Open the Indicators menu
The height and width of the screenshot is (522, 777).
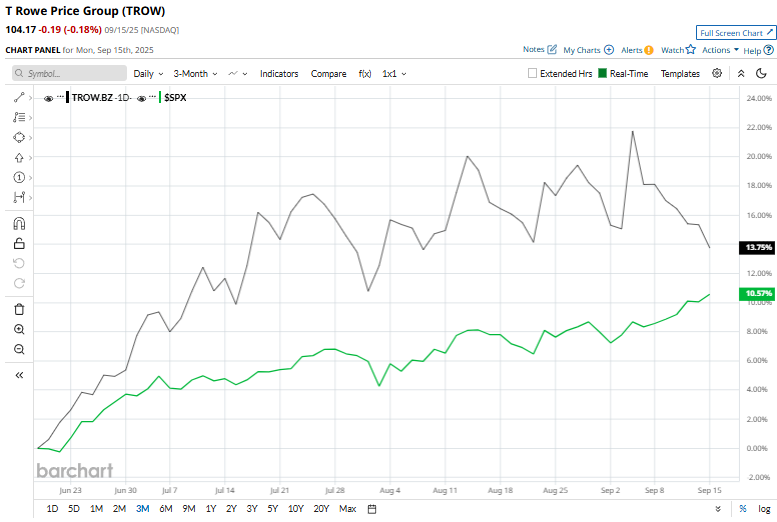pyautogui.click(x=279, y=73)
